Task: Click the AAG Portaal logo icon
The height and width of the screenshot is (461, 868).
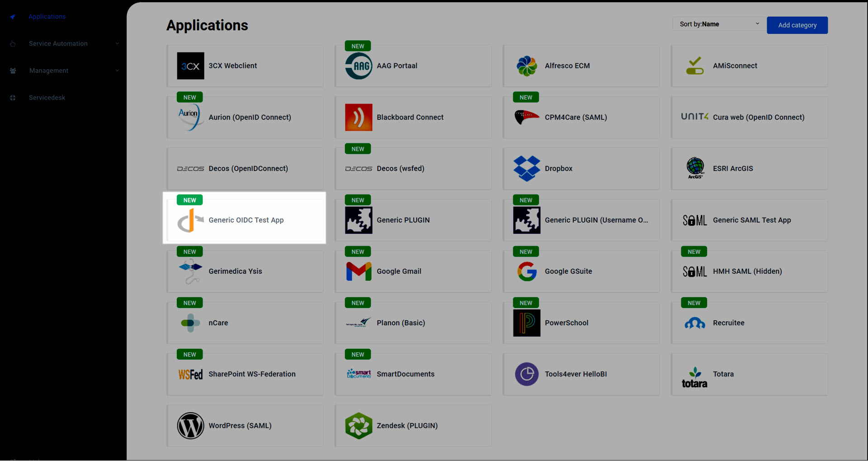Action: click(x=359, y=66)
